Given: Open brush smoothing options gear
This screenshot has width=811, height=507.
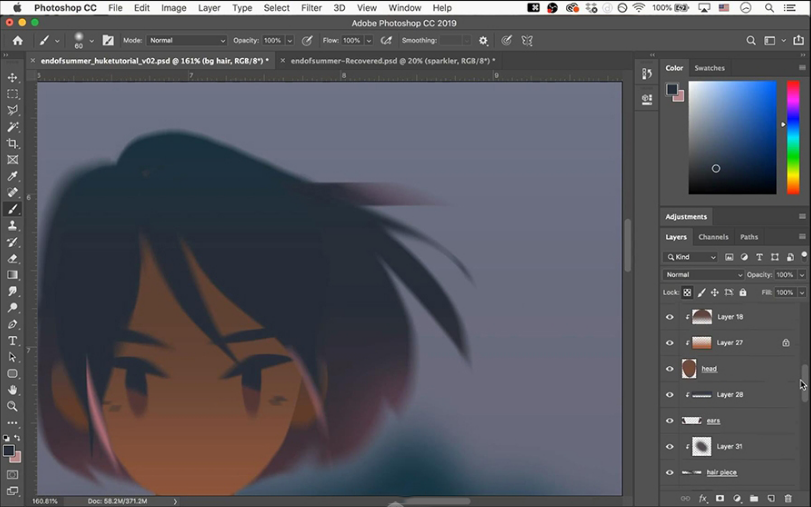Looking at the screenshot, I should tap(483, 41).
